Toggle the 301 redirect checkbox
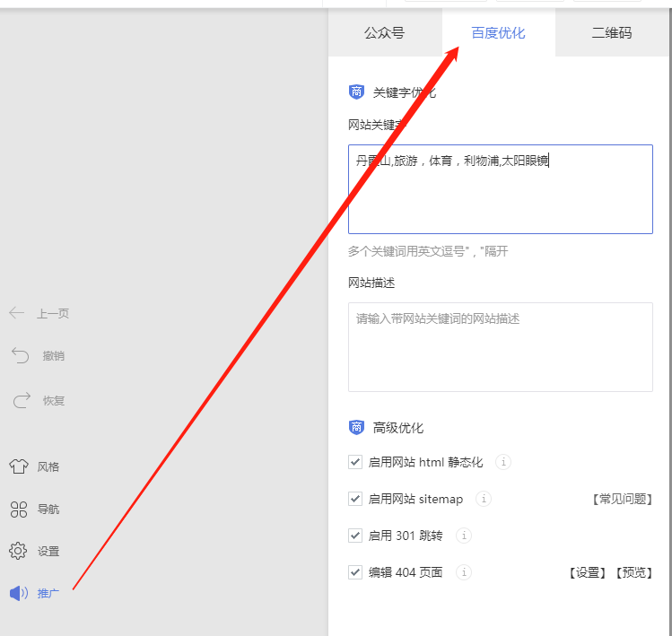Screen dimensions: 672x636 (355, 536)
